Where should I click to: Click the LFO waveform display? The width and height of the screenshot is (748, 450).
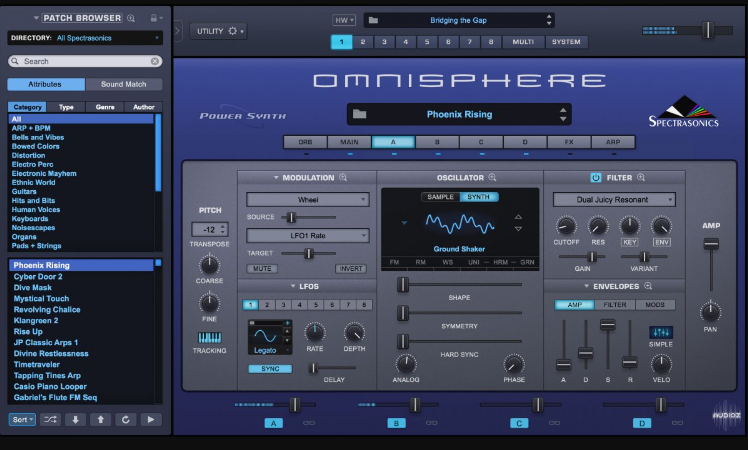[266, 336]
